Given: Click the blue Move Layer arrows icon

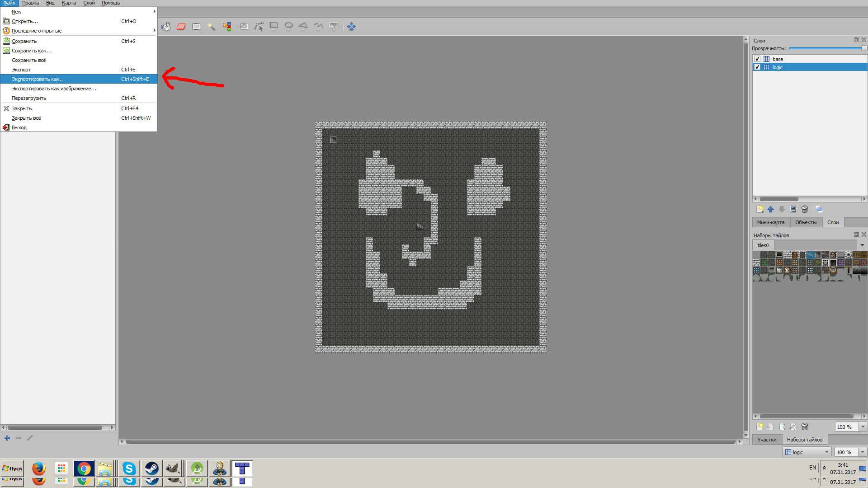Looking at the screenshot, I should (351, 27).
